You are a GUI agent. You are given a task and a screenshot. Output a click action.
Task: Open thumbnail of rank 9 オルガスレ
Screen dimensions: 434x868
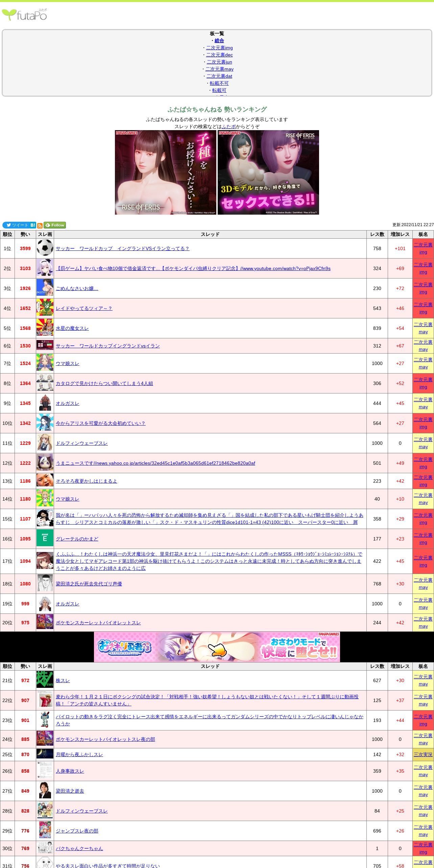pos(45,403)
